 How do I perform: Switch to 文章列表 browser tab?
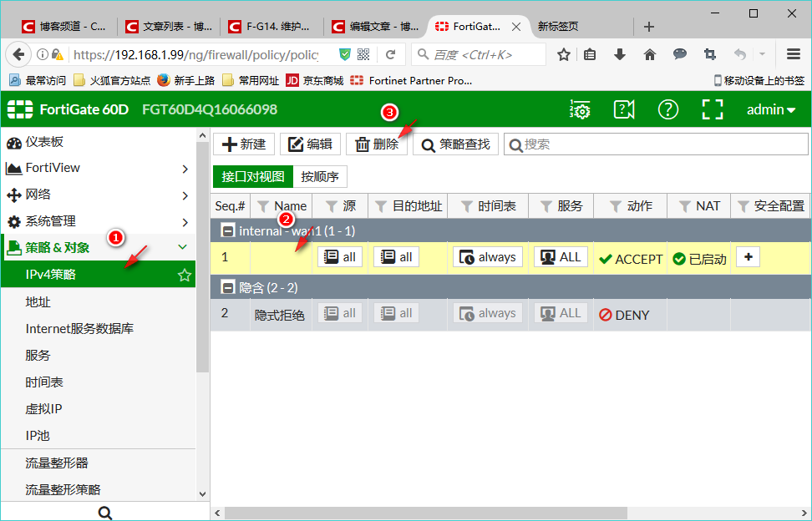click(x=170, y=27)
